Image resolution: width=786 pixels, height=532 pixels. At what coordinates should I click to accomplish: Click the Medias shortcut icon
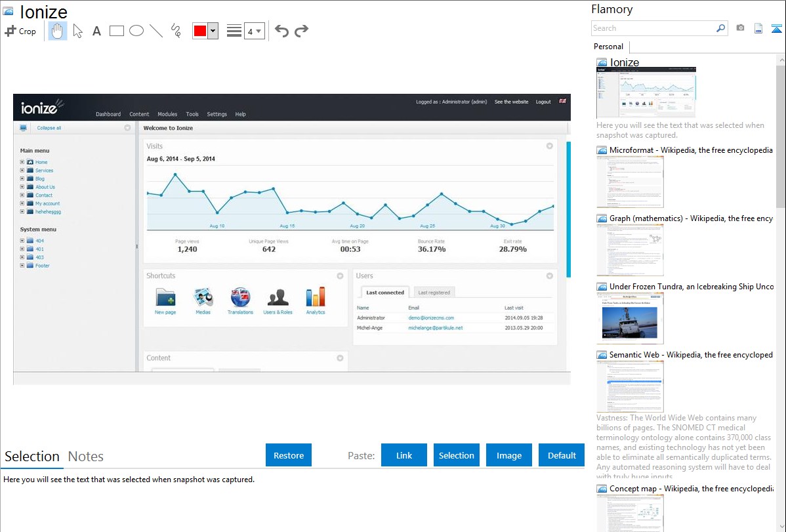[203, 298]
